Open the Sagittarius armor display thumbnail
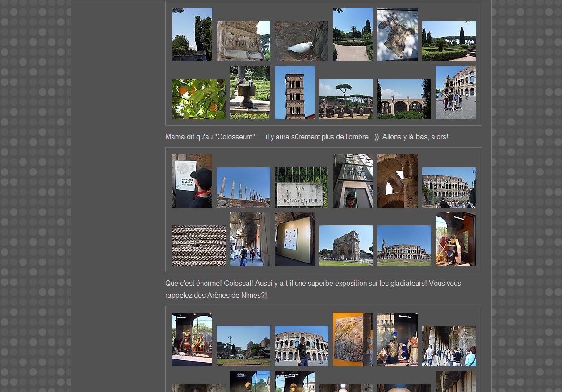This screenshot has width=562, height=392. click(397, 339)
